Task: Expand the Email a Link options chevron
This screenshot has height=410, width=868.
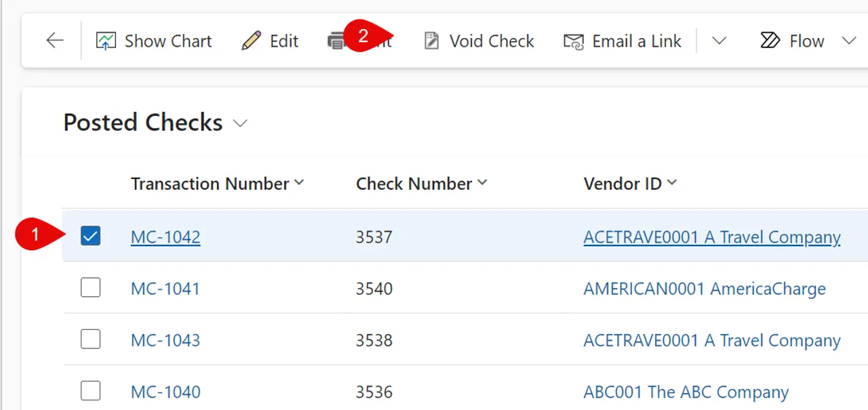Action: (x=719, y=41)
